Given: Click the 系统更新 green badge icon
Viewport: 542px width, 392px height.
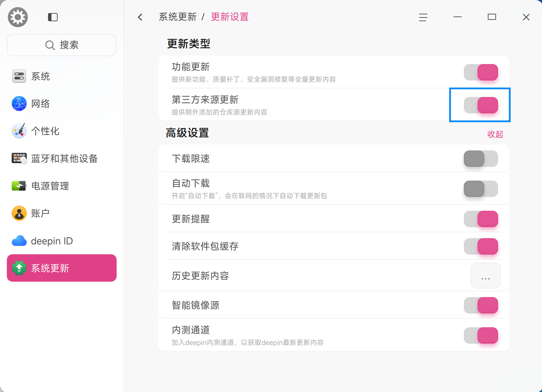Looking at the screenshot, I should [x=19, y=268].
